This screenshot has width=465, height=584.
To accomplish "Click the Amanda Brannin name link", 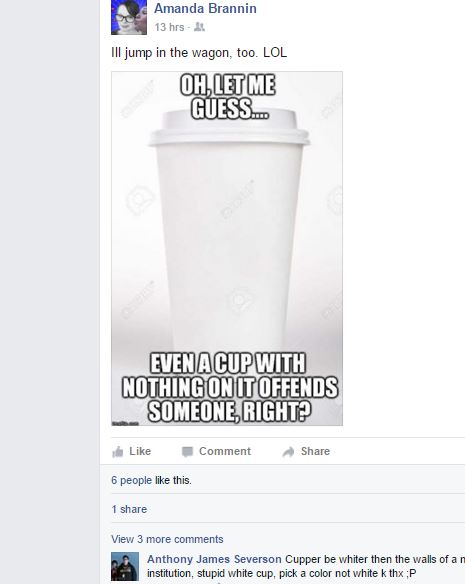I will [205, 8].
